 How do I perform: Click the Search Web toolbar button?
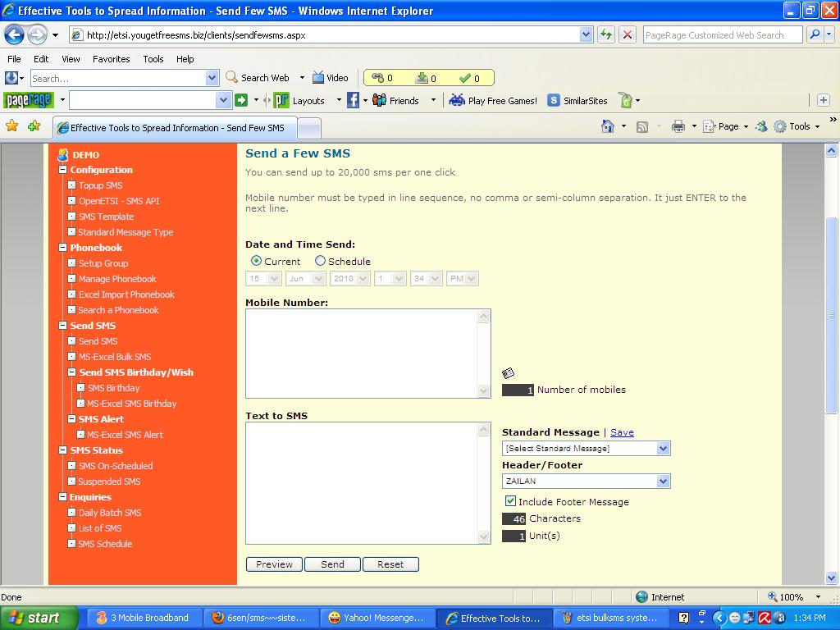click(x=258, y=78)
